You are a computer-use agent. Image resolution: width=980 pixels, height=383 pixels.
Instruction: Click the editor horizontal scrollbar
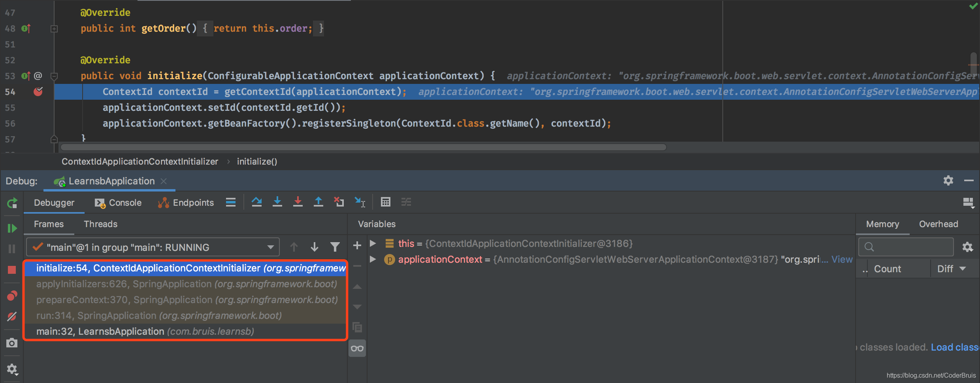click(x=363, y=147)
